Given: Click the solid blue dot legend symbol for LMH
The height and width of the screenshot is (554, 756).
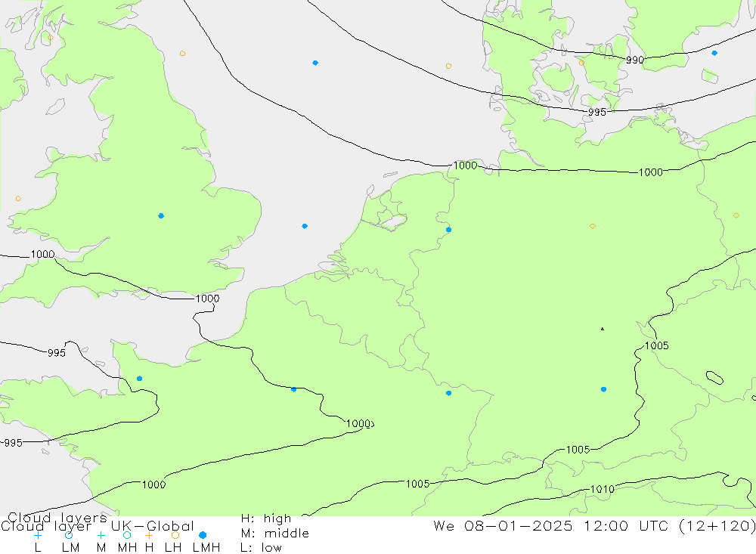Looking at the screenshot, I should [x=203, y=535].
